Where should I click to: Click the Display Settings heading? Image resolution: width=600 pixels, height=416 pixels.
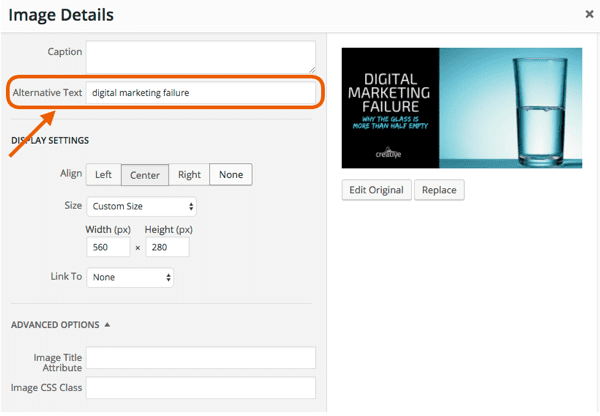(x=50, y=140)
